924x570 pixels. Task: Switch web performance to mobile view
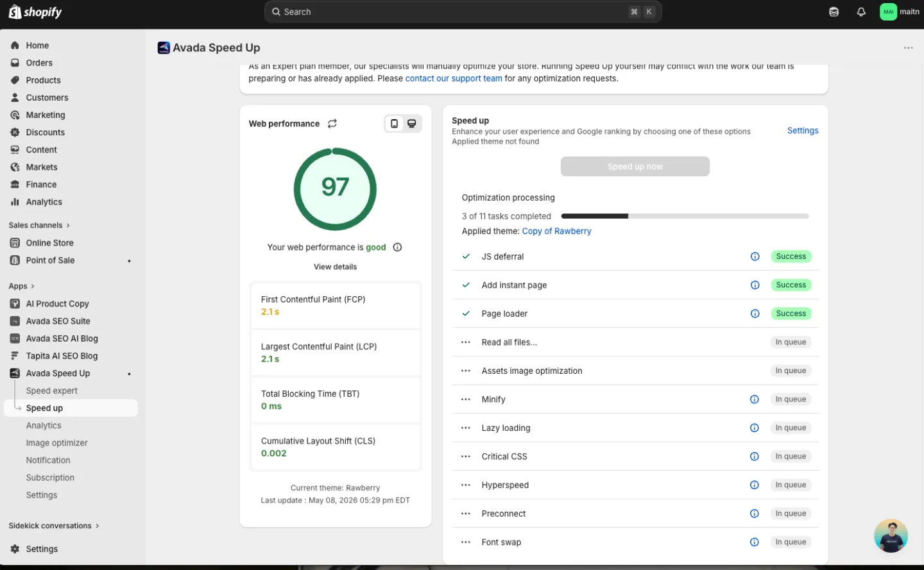[x=394, y=124]
